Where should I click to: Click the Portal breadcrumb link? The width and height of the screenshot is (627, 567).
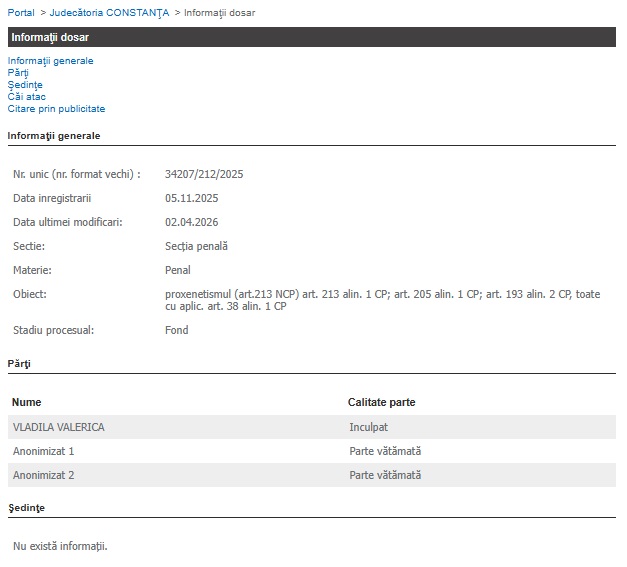coord(21,12)
